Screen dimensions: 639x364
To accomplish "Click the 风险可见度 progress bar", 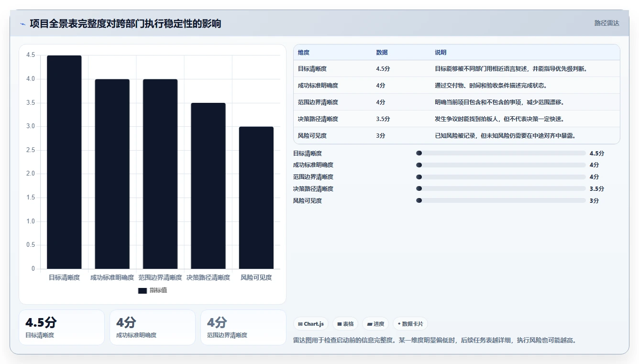I will (501, 200).
